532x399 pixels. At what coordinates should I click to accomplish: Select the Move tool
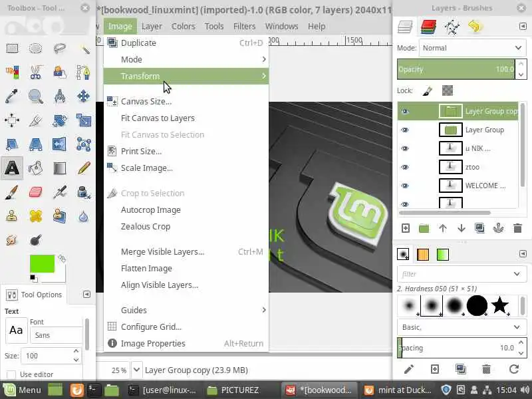tap(84, 96)
